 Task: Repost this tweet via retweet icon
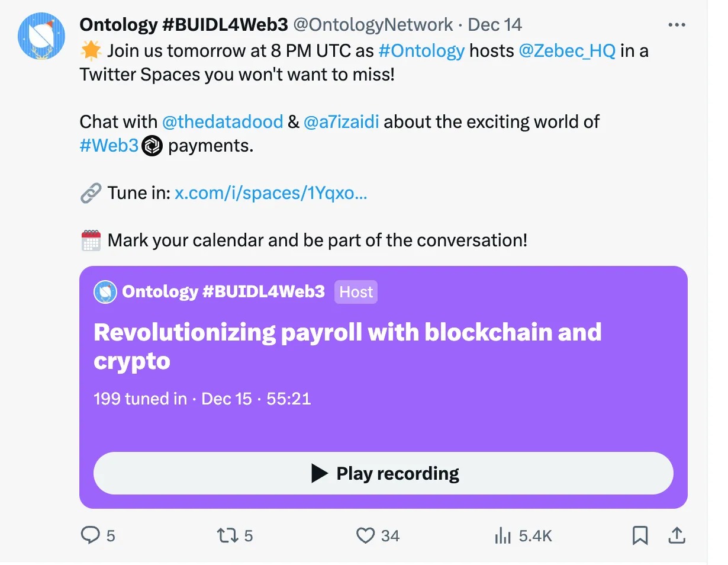tap(226, 535)
